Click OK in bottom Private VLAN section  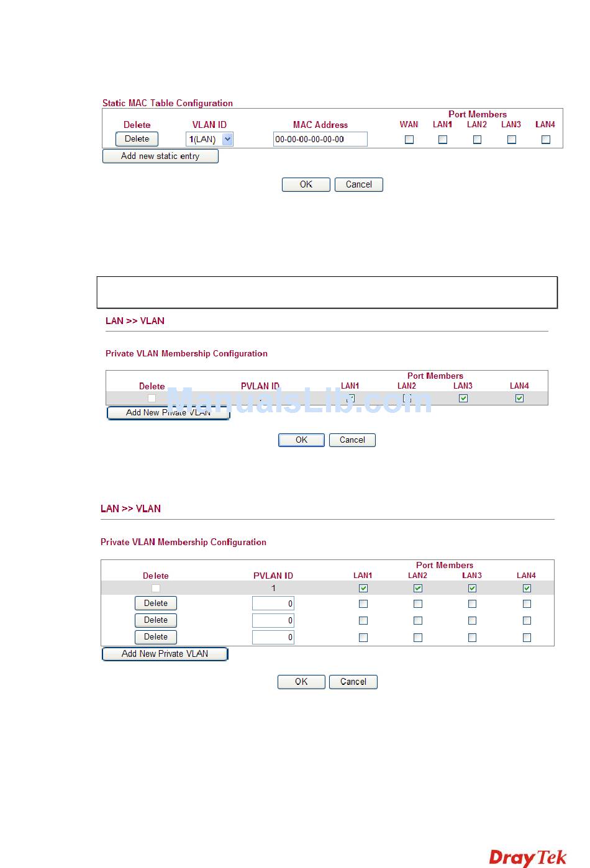[x=301, y=682]
